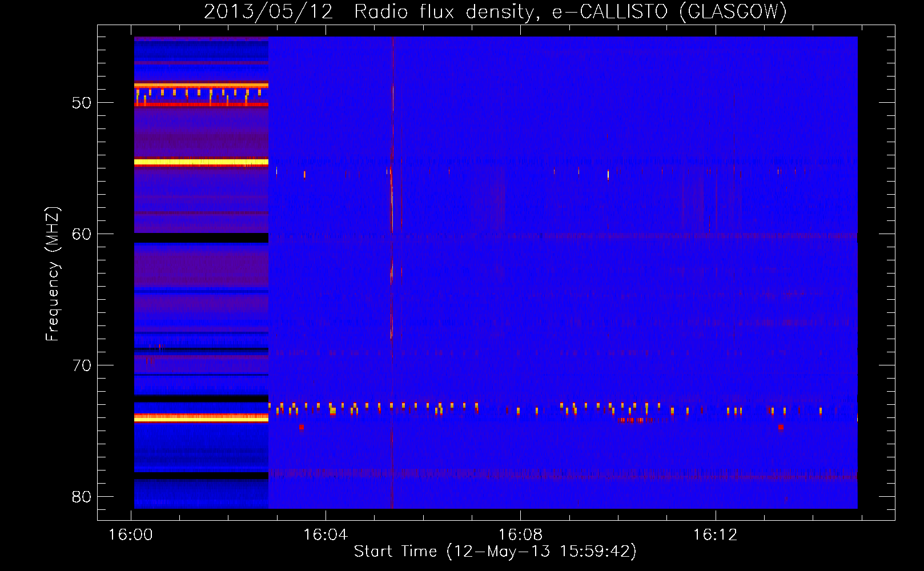Screen dimensions: 924x571
Task: Click the red square marker near 16:13 below 74 MHz
Action: pos(781,427)
